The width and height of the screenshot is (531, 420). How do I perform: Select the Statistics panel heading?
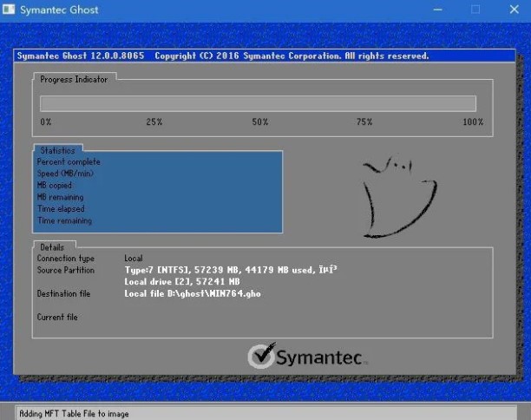57,151
